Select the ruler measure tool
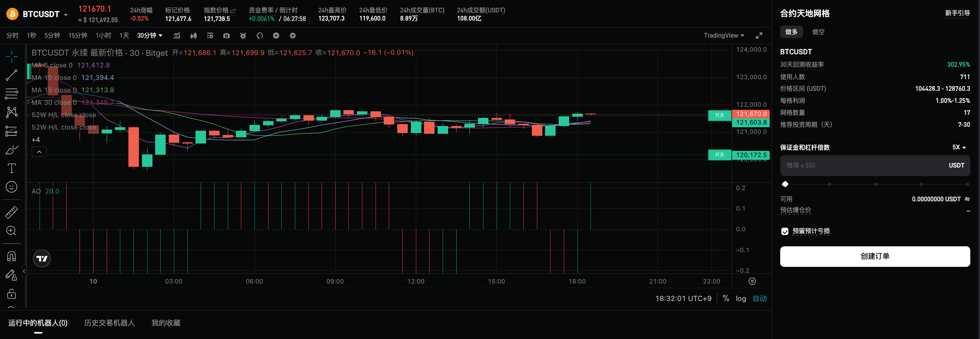 click(12, 212)
